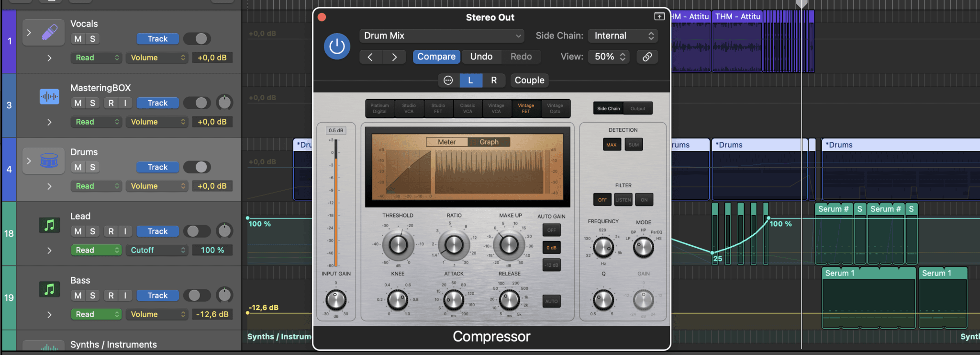The width and height of the screenshot is (980, 355).
Task: Click the Vocals track microphone icon
Action: pos(49,33)
